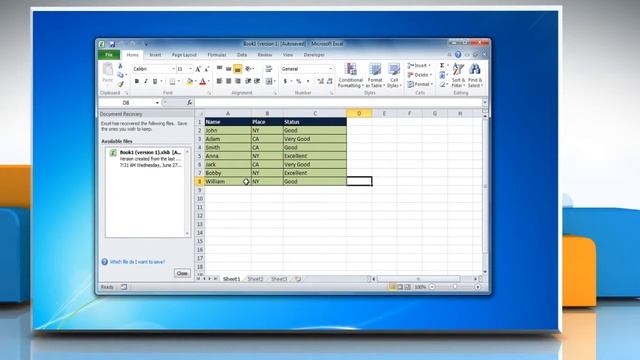This screenshot has height=360, width=640.
Task: Increase font size with the large A
Action: [x=198, y=69]
